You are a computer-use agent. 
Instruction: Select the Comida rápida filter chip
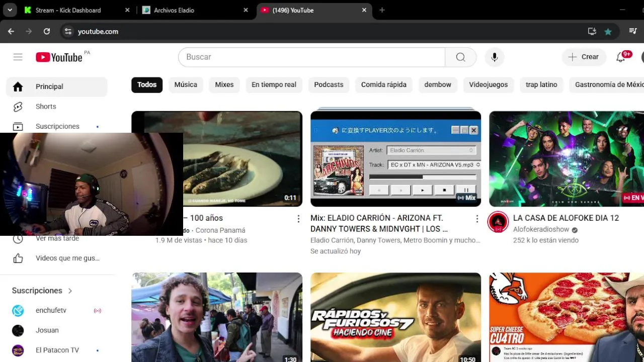(384, 84)
